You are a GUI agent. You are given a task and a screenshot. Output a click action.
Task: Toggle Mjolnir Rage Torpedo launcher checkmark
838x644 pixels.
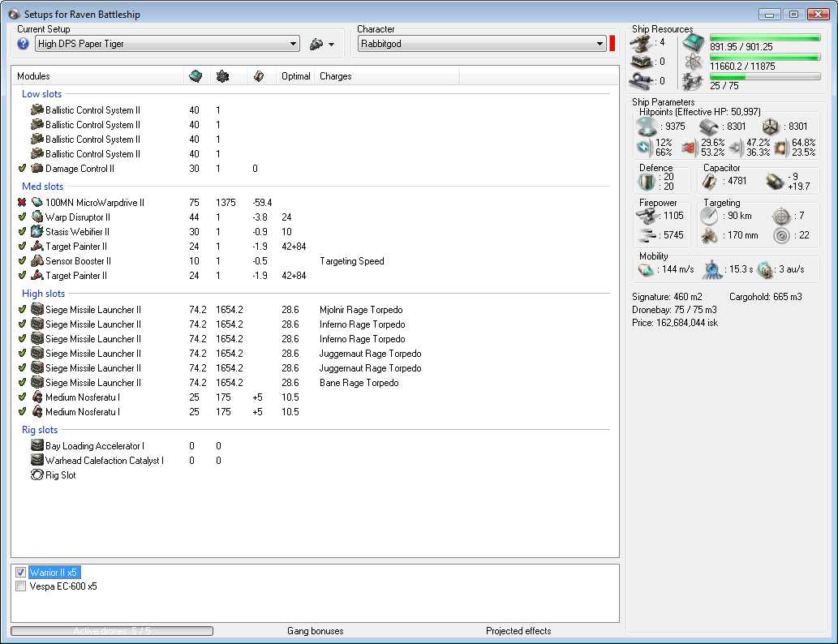tap(22, 310)
